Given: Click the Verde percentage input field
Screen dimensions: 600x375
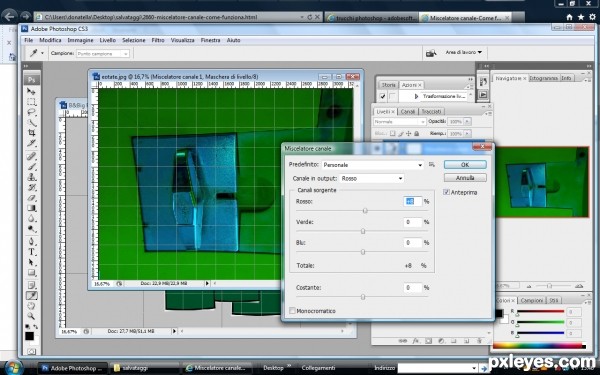Looking at the screenshot, I should pyautogui.click(x=412, y=222).
